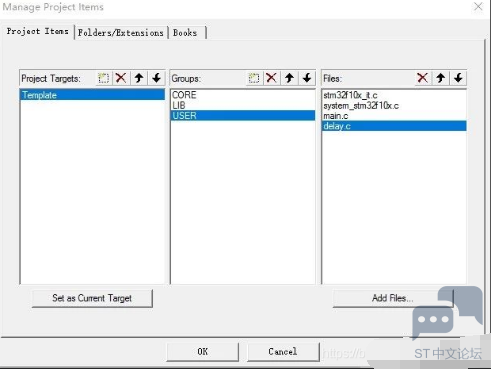Move project target down
The width and height of the screenshot is (491, 369).
(x=157, y=78)
